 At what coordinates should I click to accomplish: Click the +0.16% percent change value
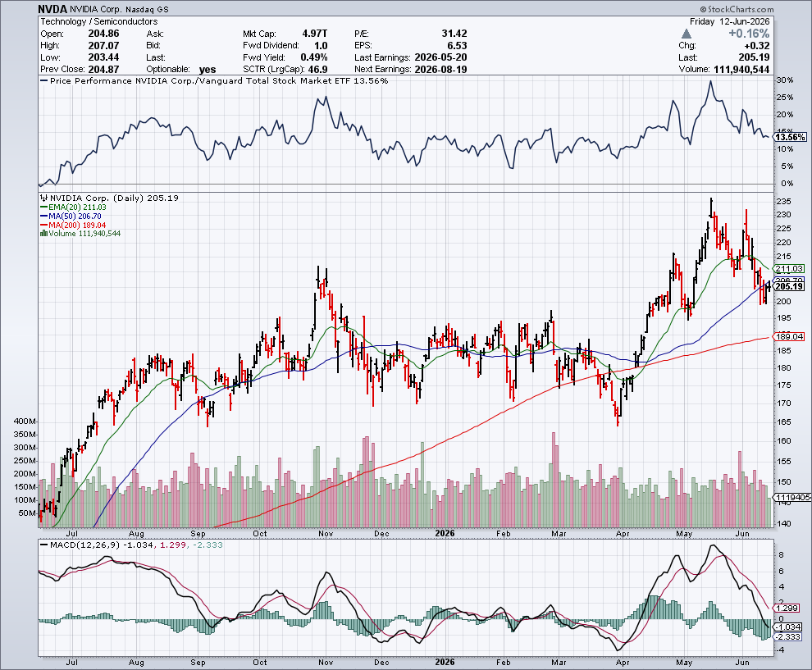coord(749,34)
